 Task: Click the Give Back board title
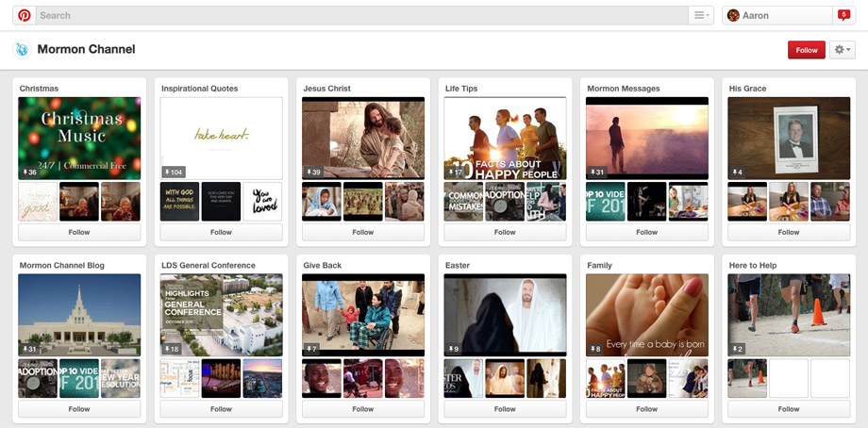[x=322, y=266]
